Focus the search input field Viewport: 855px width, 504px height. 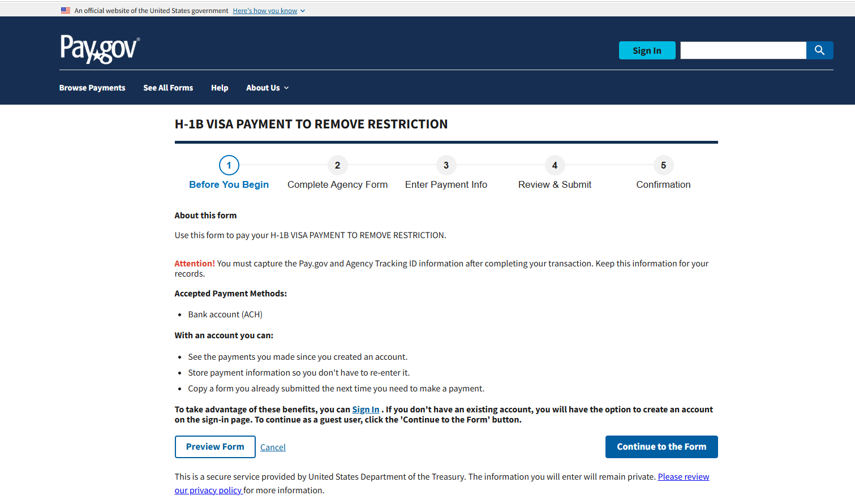coord(743,50)
